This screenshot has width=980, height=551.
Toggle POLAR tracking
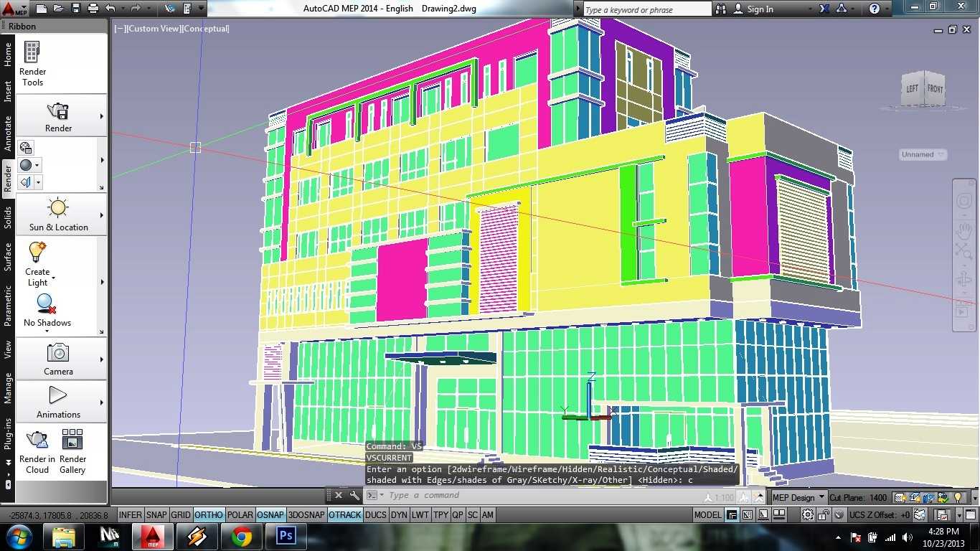(240, 515)
